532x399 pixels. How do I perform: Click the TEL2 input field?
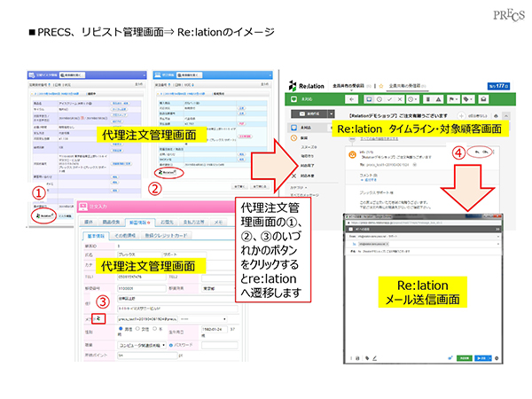[218, 278]
